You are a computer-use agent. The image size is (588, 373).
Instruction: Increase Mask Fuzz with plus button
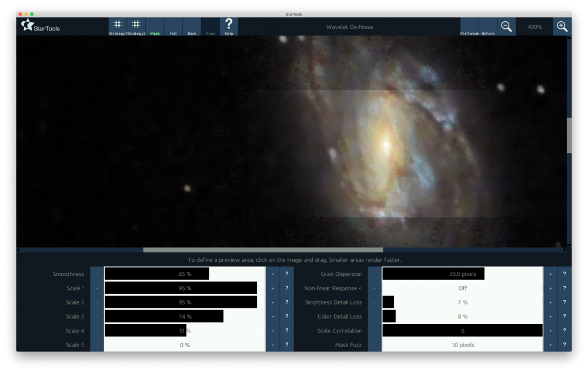pyautogui.click(x=550, y=345)
